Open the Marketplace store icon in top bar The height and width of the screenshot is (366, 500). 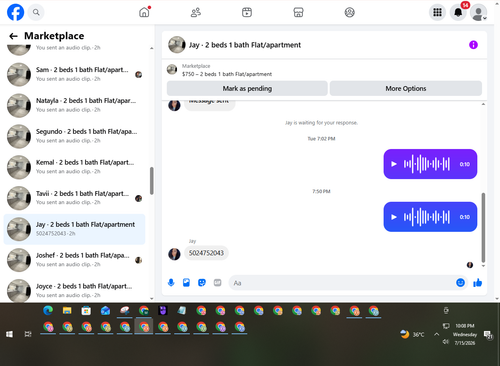pyautogui.click(x=298, y=12)
